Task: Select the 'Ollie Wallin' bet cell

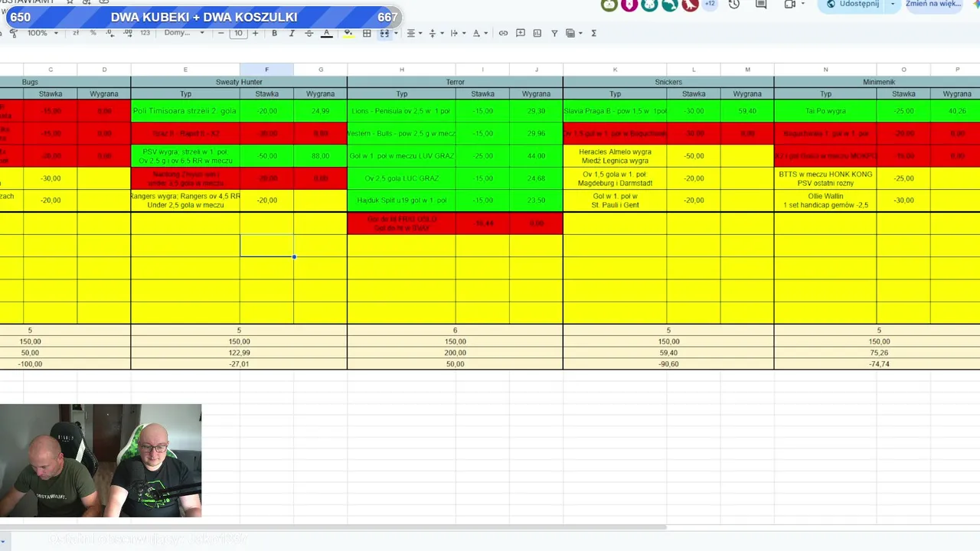Action: 825,201
